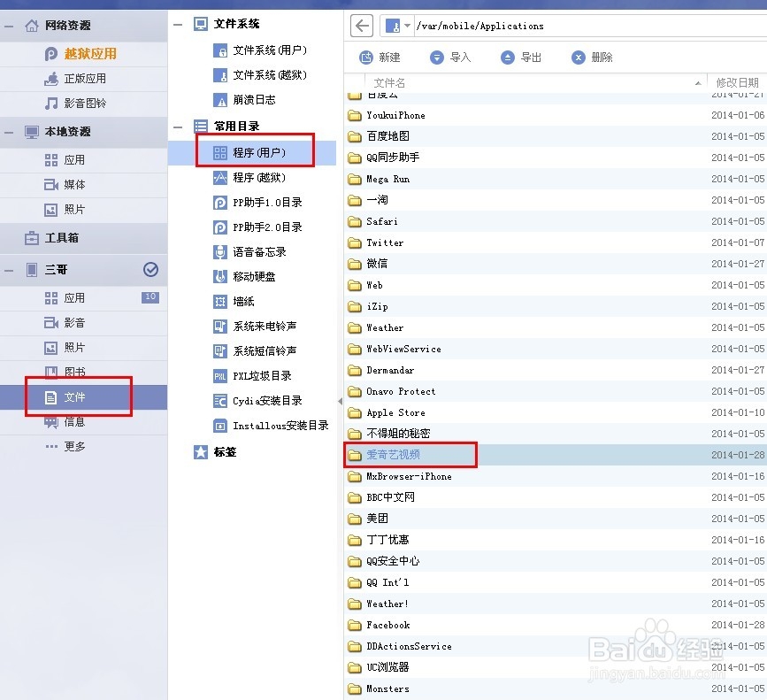The image size is (767, 700).
Task: Open the local 应用 apps item
Action: tap(83, 160)
